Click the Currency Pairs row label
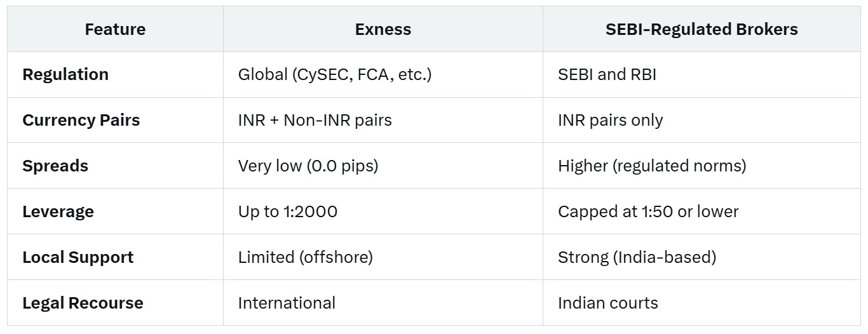Image resolution: width=868 pixels, height=334 pixels. click(x=81, y=121)
